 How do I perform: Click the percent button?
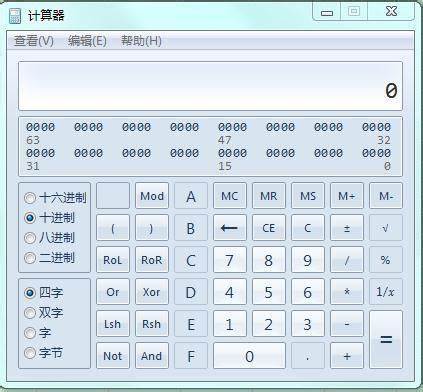point(386,260)
